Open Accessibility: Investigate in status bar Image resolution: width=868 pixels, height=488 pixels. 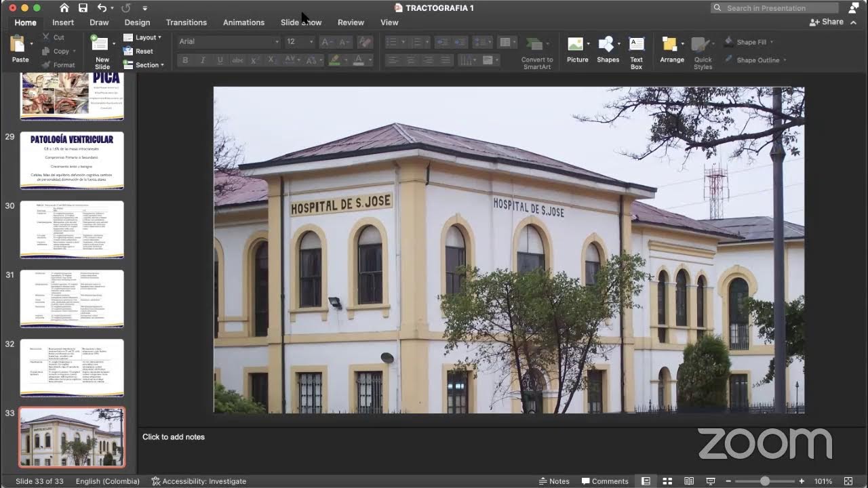199,481
